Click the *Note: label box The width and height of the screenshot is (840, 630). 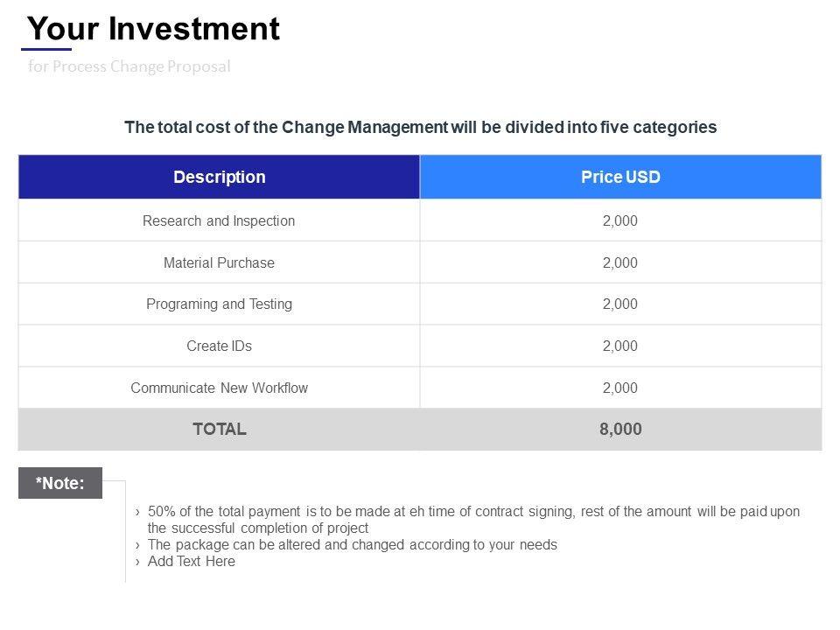(60, 483)
